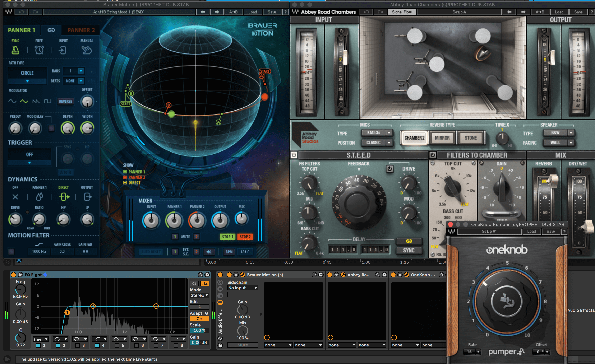Open the Signal Flow view
Screen dimensions: 595x364
pos(402,12)
